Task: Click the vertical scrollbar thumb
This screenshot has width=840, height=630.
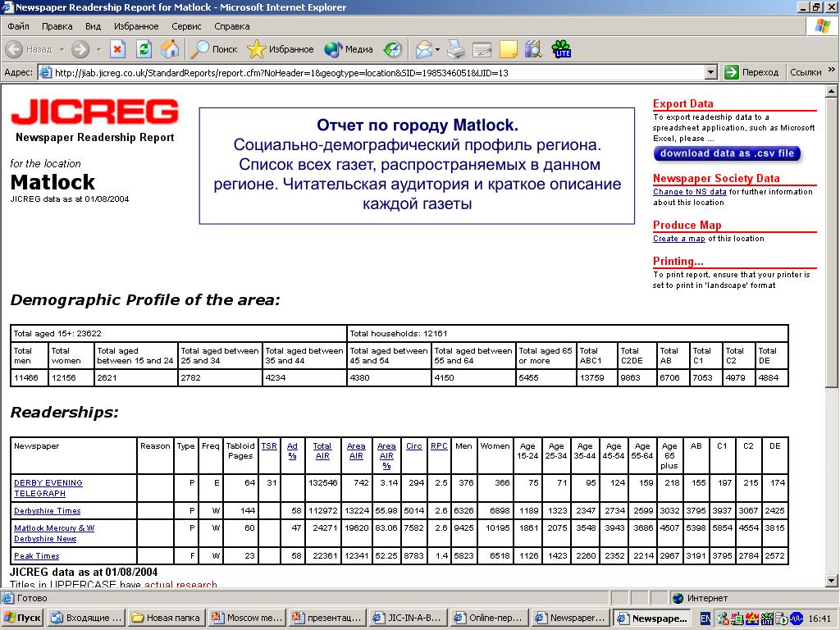Action: 832,243
